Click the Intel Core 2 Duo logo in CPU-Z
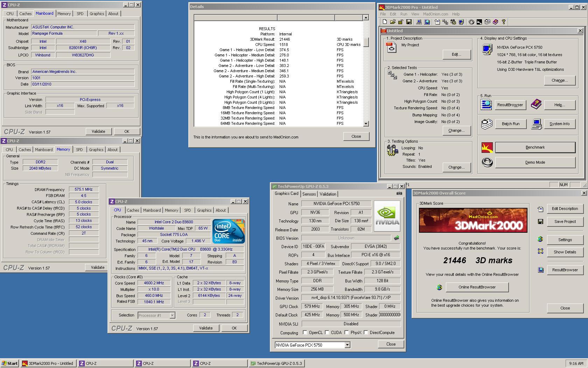588x368 pixels. (229, 231)
